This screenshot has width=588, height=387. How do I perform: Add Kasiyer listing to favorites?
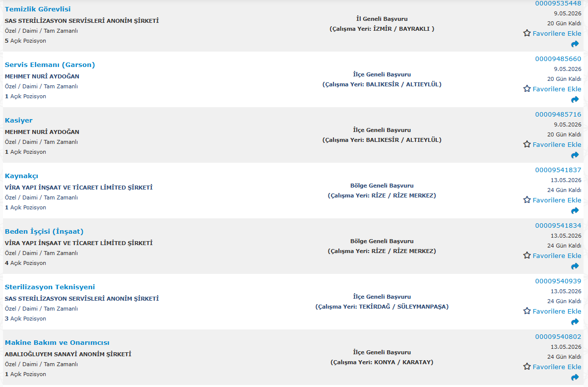point(527,144)
